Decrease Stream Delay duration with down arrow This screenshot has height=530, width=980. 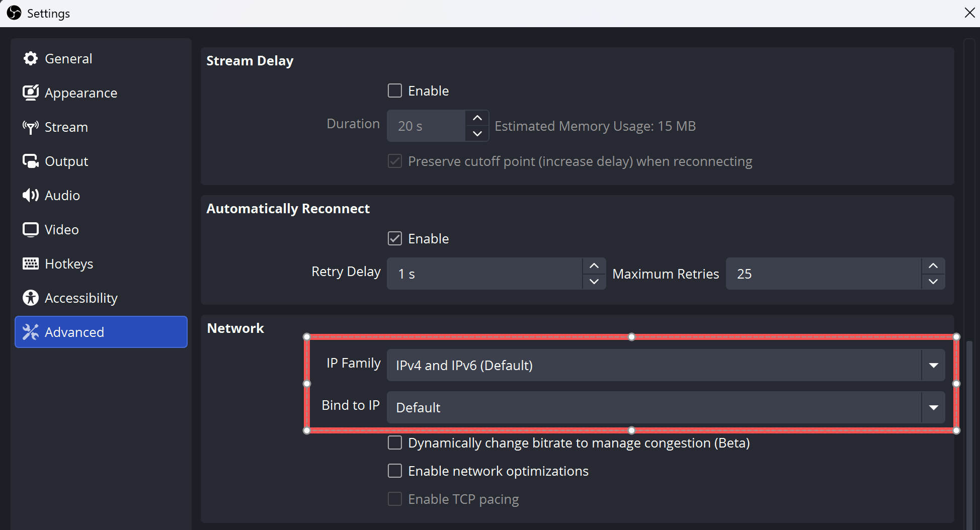tap(477, 133)
